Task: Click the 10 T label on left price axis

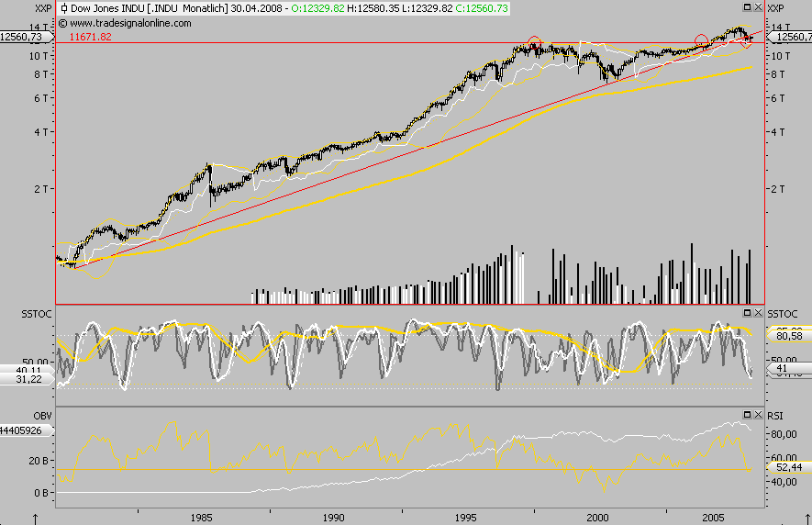Action: point(39,56)
